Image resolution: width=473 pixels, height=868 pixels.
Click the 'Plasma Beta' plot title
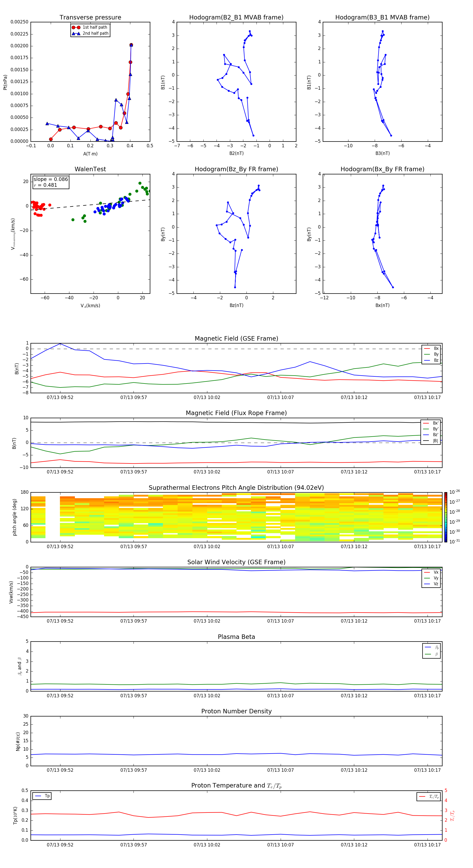point(236,637)
